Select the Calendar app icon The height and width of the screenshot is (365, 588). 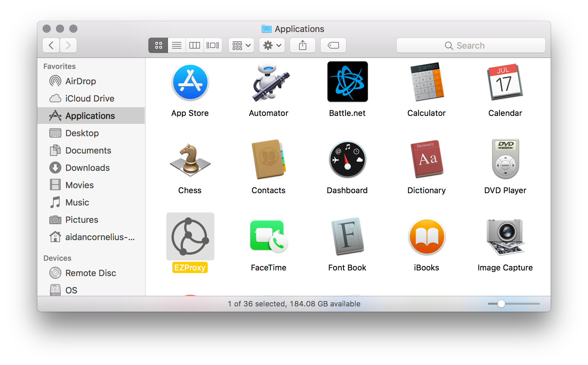505,82
